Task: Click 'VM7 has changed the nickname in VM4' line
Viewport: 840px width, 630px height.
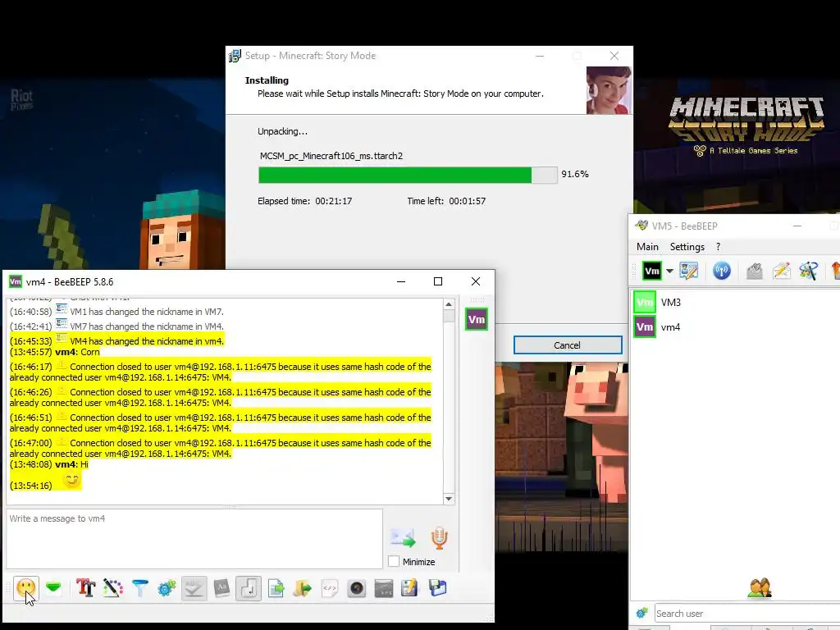Action: click(x=116, y=326)
